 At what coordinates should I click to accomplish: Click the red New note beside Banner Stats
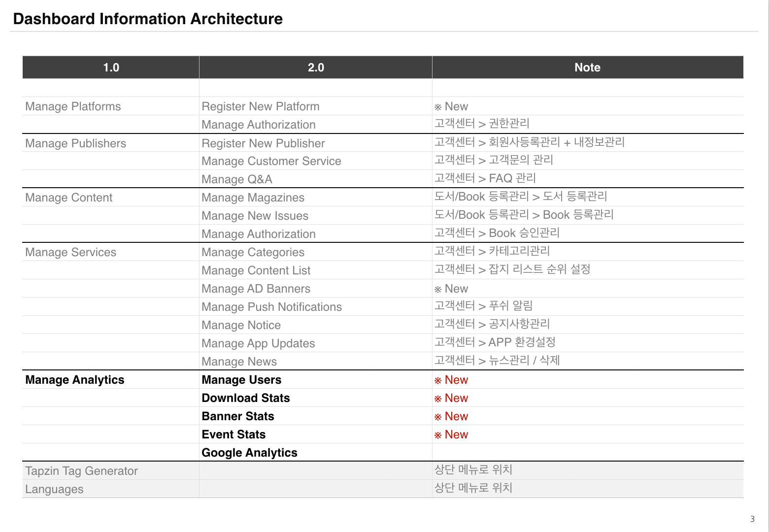click(451, 416)
